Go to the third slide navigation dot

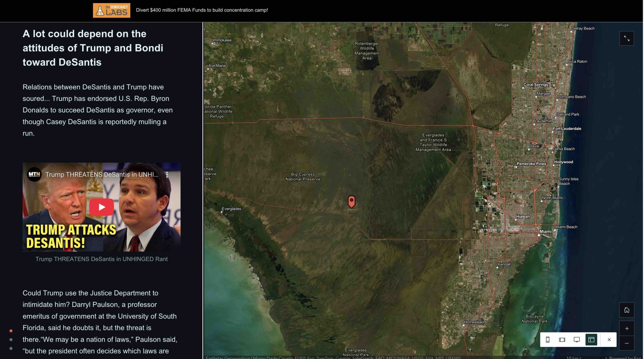(x=11, y=348)
